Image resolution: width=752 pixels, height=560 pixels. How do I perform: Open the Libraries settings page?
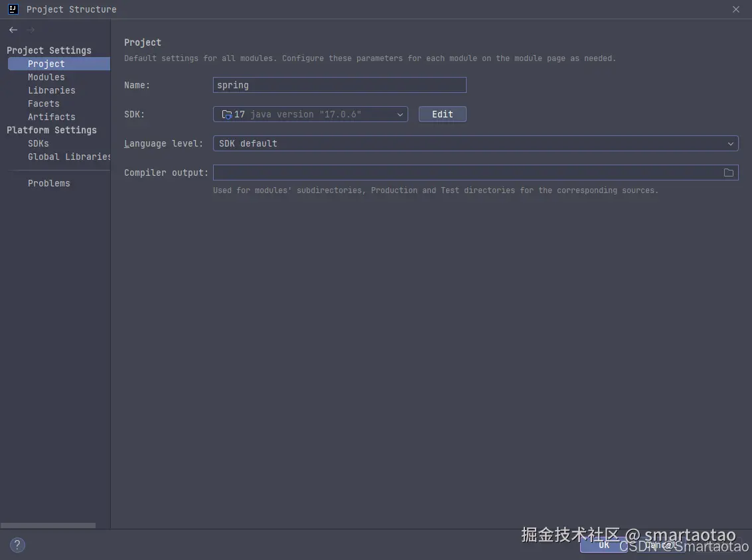pyautogui.click(x=51, y=90)
